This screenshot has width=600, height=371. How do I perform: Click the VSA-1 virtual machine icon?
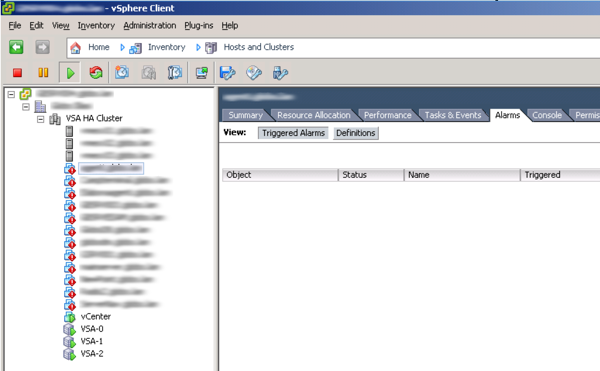(69, 341)
